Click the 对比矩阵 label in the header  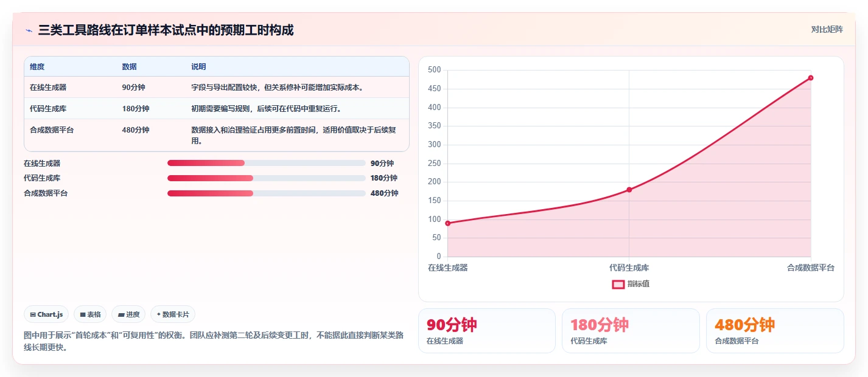(827, 29)
